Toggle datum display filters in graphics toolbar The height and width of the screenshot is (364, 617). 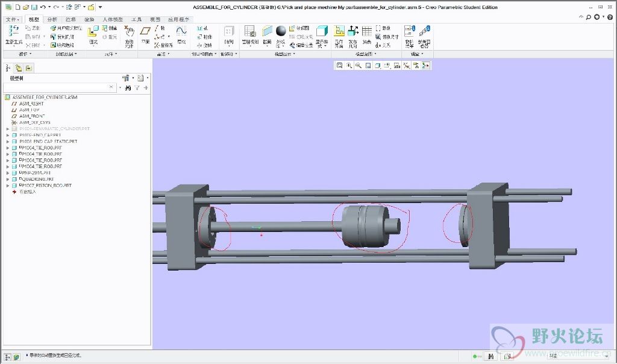click(x=407, y=65)
